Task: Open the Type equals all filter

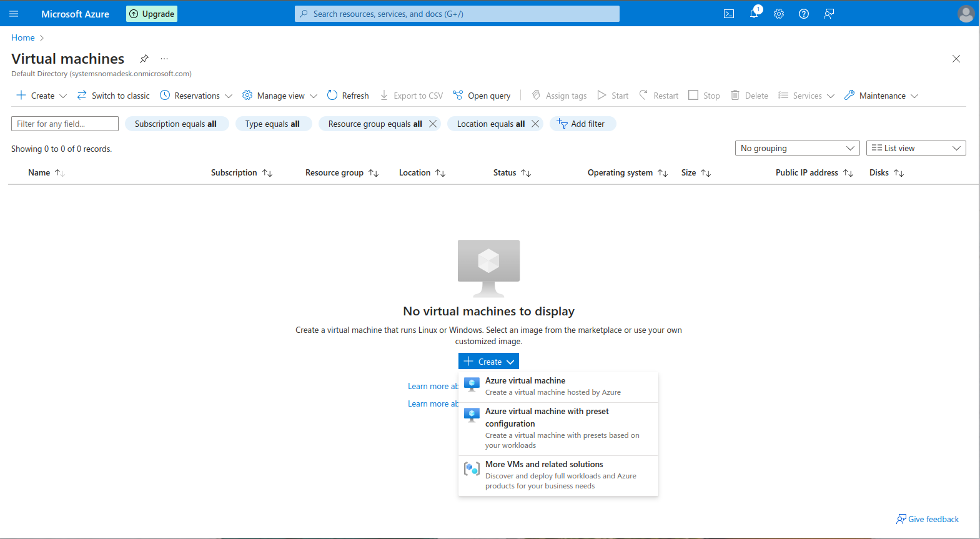Action: tap(273, 124)
